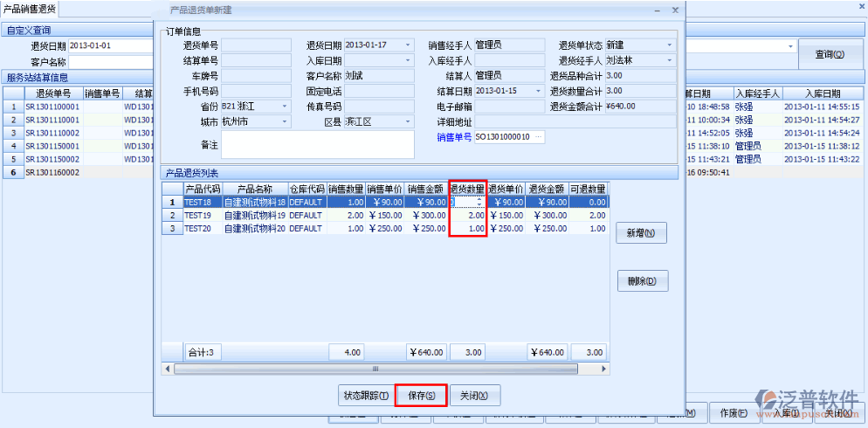
Task: Open the 退货单状态 dropdown
Action: pos(670,45)
